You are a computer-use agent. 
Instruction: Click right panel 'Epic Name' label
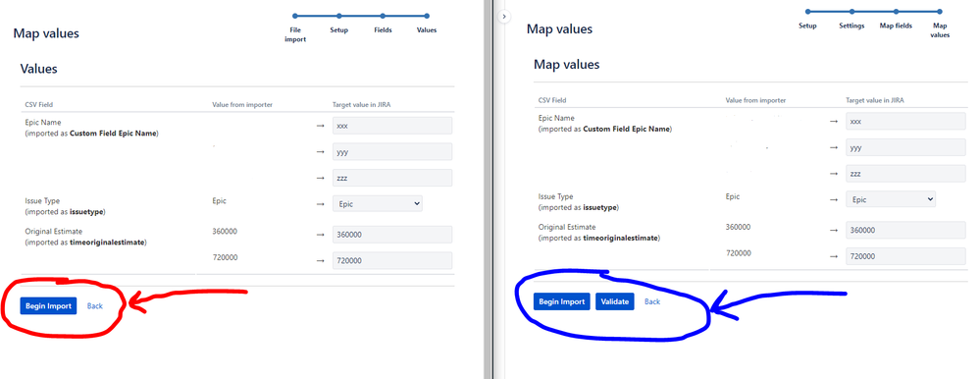(556, 118)
